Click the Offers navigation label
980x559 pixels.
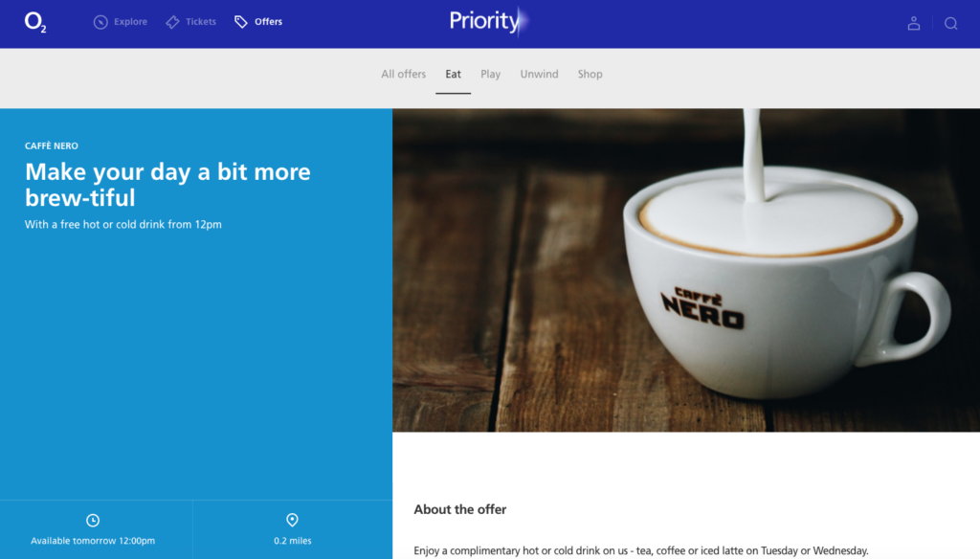(x=268, y=22)
